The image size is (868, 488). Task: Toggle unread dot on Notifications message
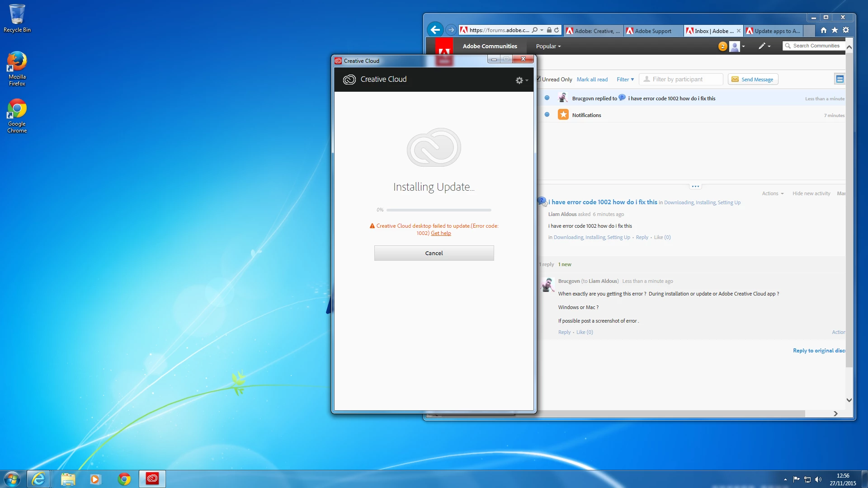click(x=547, y=115)
